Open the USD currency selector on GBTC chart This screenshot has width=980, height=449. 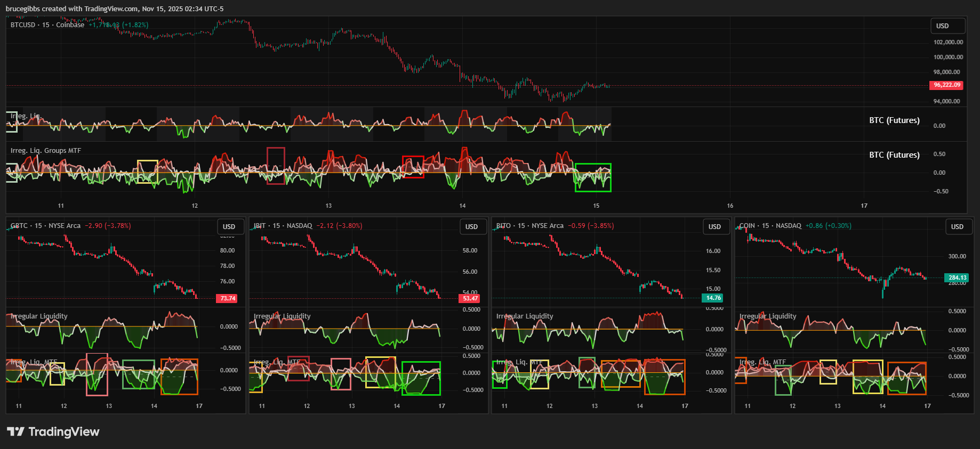click(229, 226)
